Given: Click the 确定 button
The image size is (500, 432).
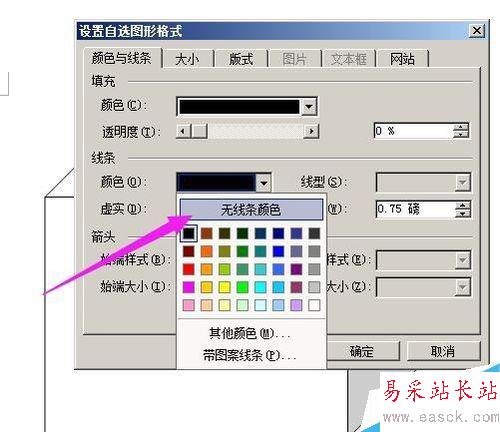Looking at the screenshot, I should point(362,351).
